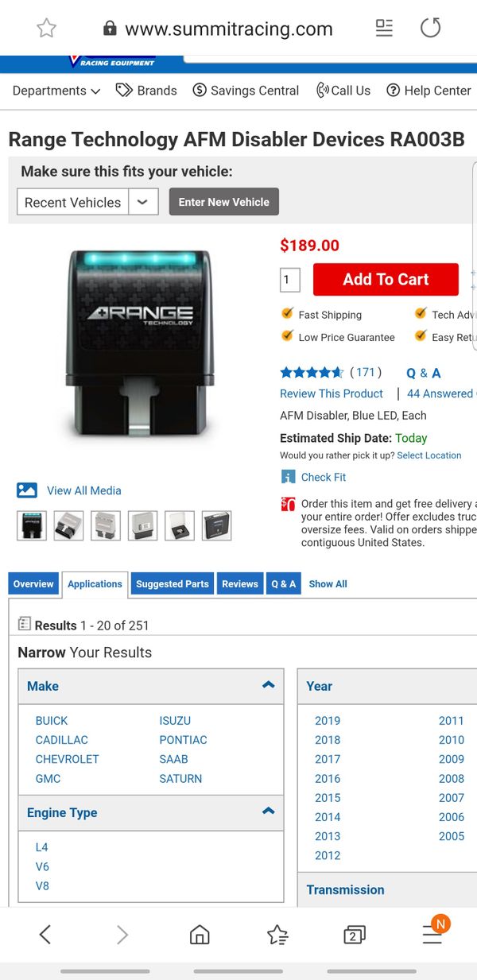Image resolution: width=477 pixels, height=980 pixels.
Task: Go back using browser back arrow
Action: 45,935
